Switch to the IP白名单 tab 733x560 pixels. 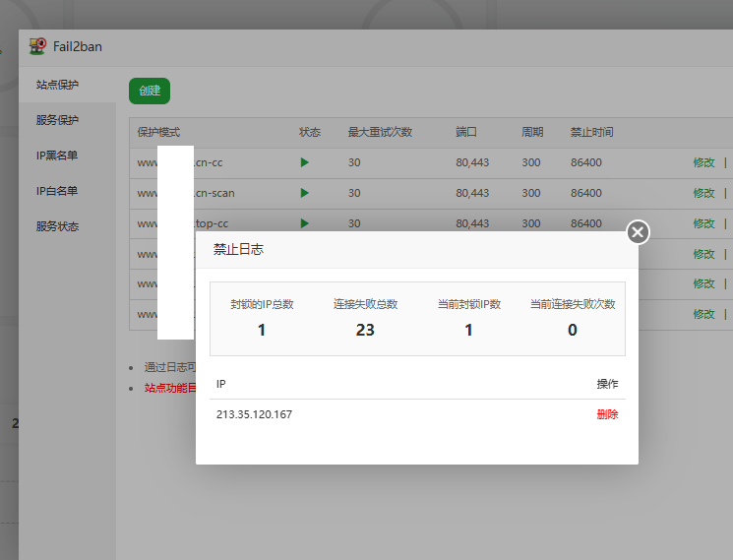67,191
